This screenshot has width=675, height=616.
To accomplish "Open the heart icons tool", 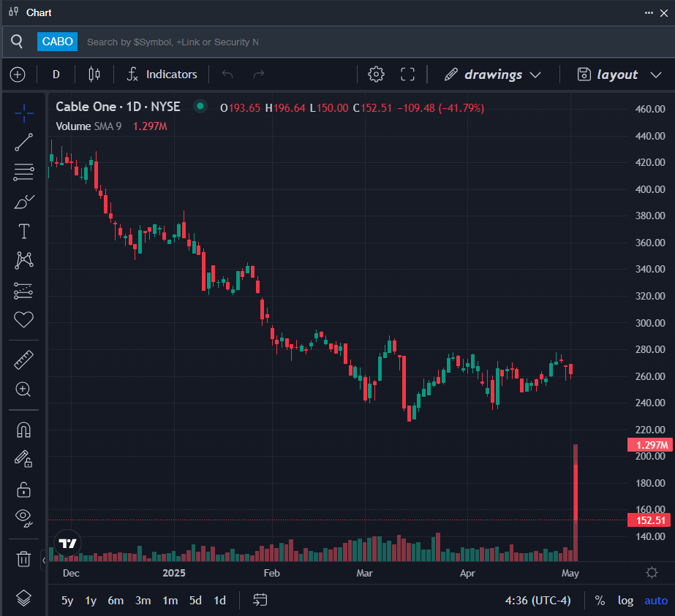I will (23, 319).
